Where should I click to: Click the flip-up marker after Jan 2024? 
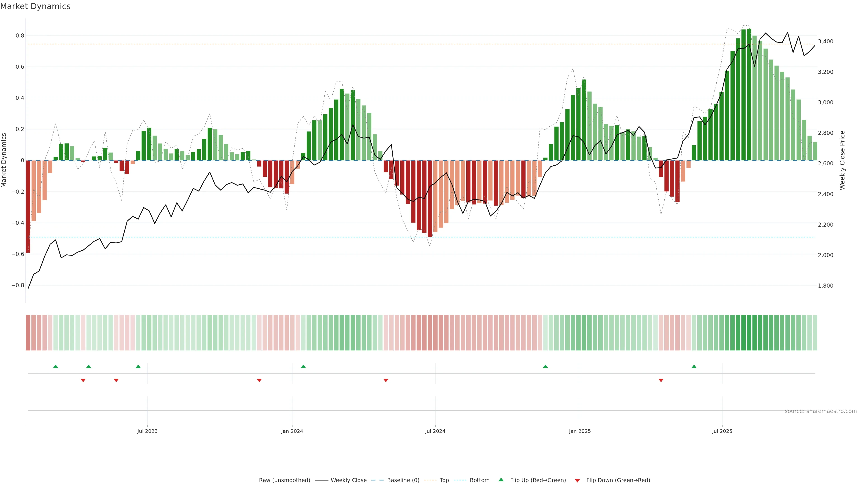point(303,366)
